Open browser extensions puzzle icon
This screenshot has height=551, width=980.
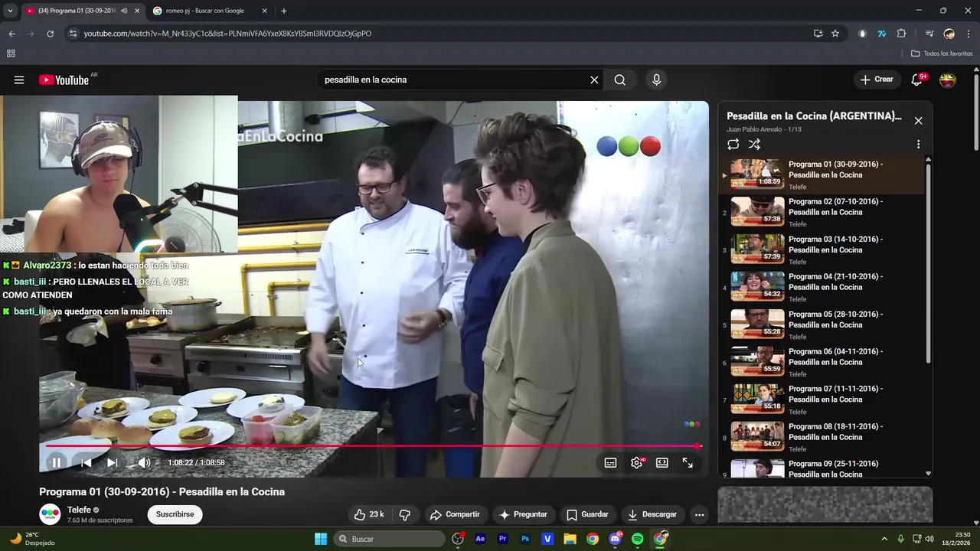click(901, 34)
